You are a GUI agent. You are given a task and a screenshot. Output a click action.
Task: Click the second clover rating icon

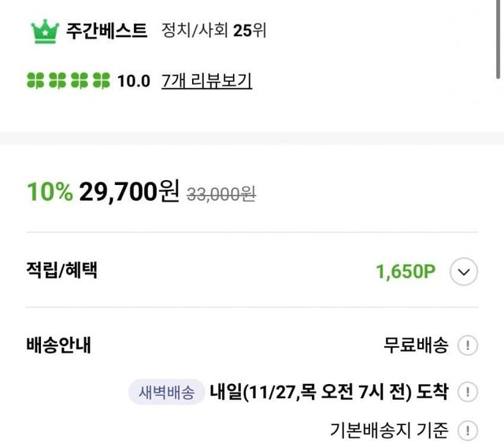click(x=57, y=80)
